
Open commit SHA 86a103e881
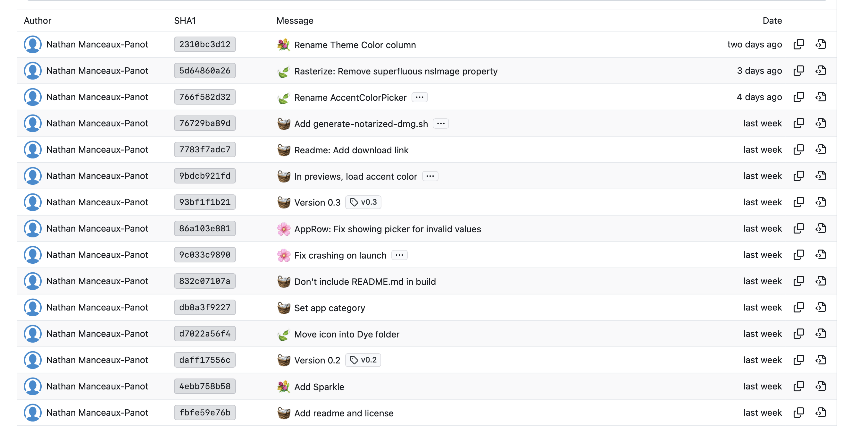[204, 228]
